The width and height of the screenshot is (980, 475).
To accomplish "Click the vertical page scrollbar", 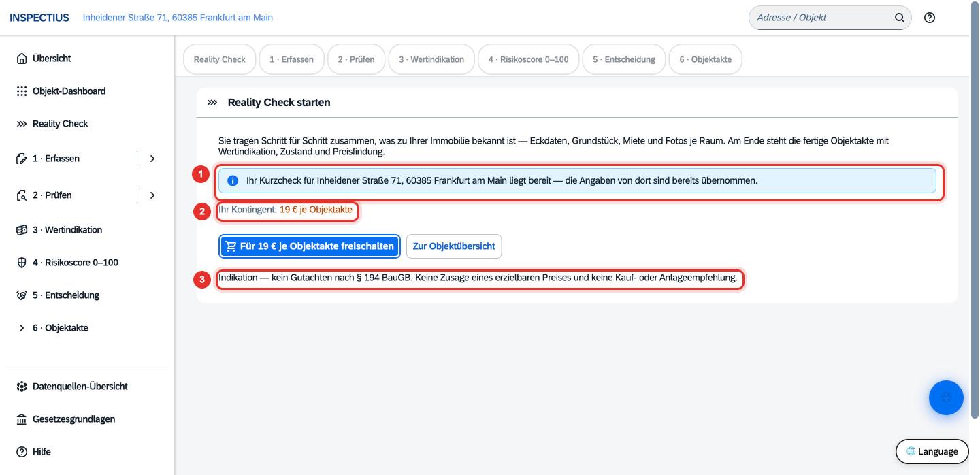I will [x=975, y=211].
